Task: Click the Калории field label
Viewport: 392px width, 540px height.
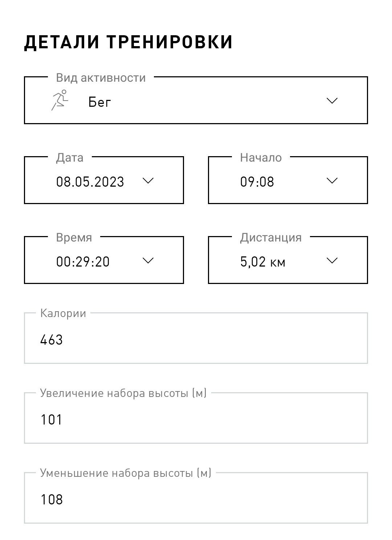Action: click(63, 313)
